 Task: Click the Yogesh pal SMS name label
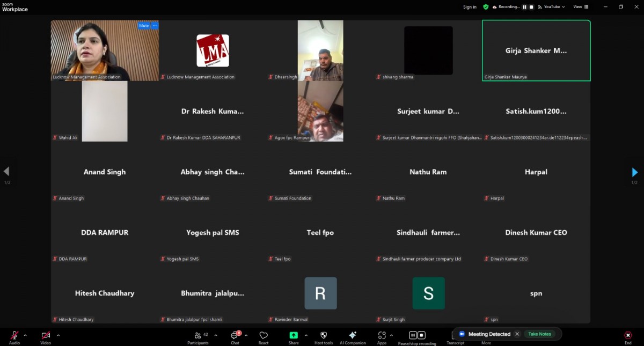click(x=182, y=259)
